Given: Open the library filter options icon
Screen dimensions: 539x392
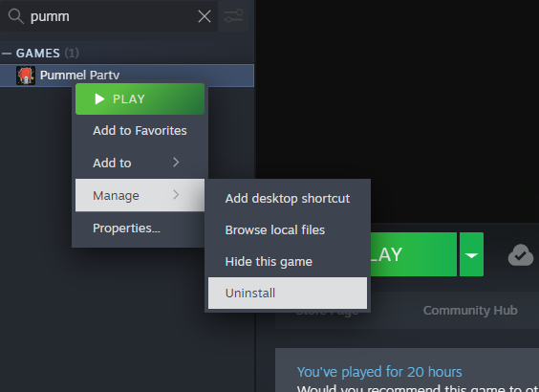Looking at the screenshot, I should click(233, 16).
